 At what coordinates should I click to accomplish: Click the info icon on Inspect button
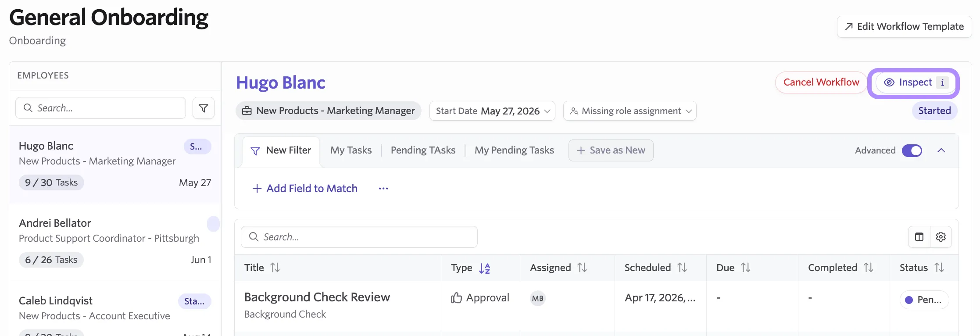942,82
